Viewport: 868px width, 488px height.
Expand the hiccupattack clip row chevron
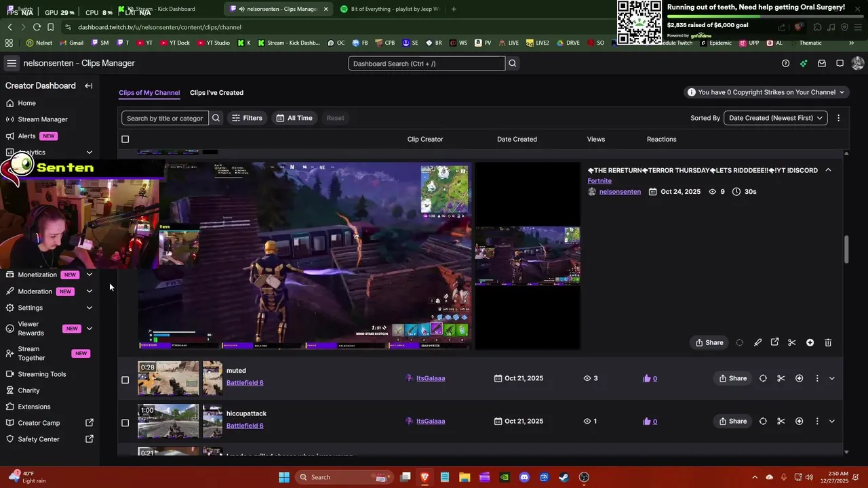pyautogui.click(x=832, y=421)
